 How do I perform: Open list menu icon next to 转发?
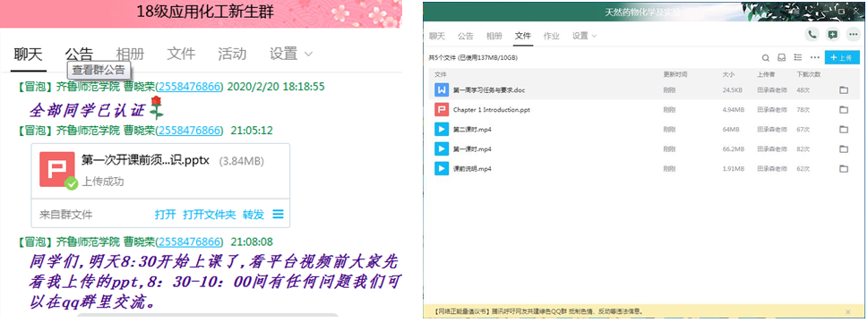click(278, 214)
